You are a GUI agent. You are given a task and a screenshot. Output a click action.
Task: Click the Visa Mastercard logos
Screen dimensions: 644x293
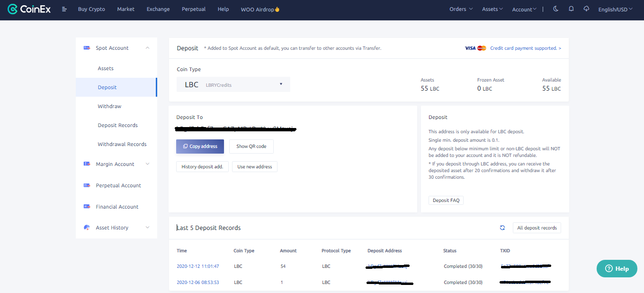pyautogui.click(x=475, y=48)
